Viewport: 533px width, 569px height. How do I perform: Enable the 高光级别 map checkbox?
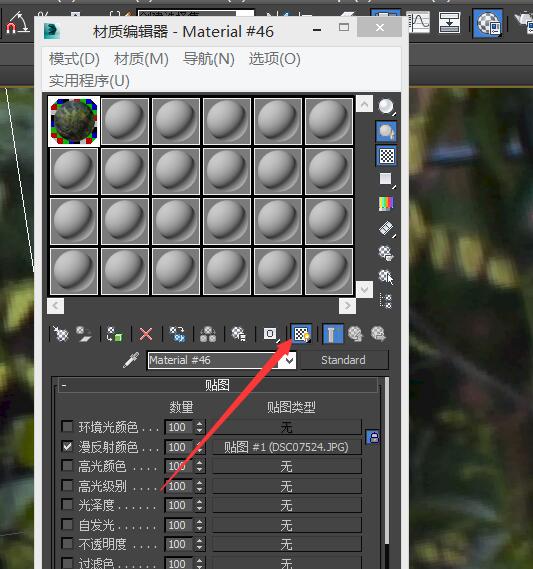67,485
